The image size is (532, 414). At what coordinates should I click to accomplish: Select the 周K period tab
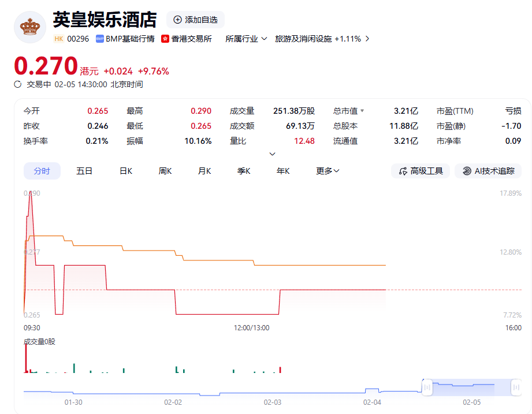(x=164, y=171)
